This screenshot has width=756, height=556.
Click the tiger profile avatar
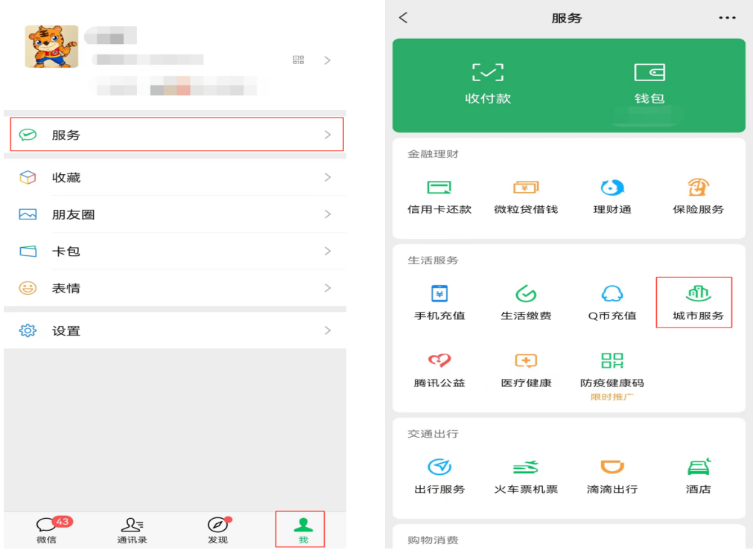(x=51, y=46)
